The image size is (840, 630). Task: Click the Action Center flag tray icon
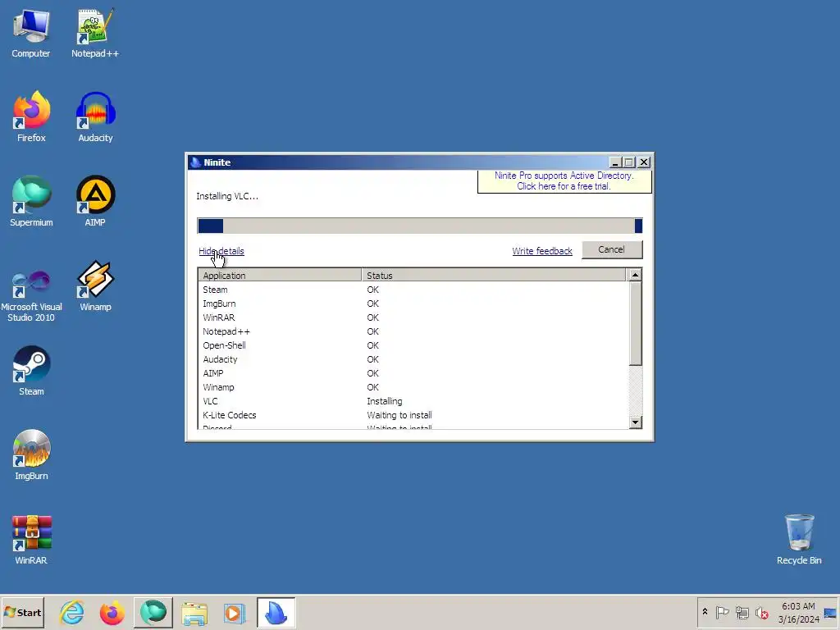click(x=722, y=612)
